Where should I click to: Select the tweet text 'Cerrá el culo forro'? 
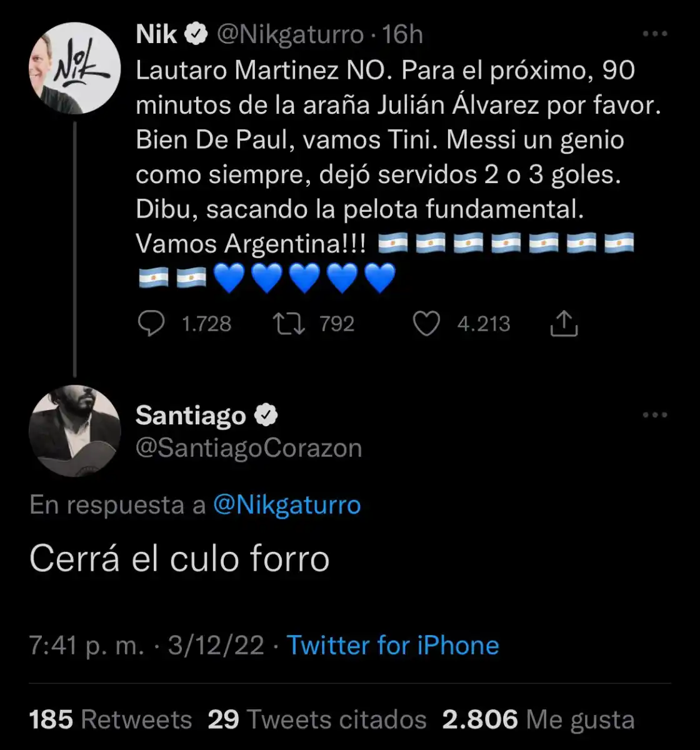[181, 559]
